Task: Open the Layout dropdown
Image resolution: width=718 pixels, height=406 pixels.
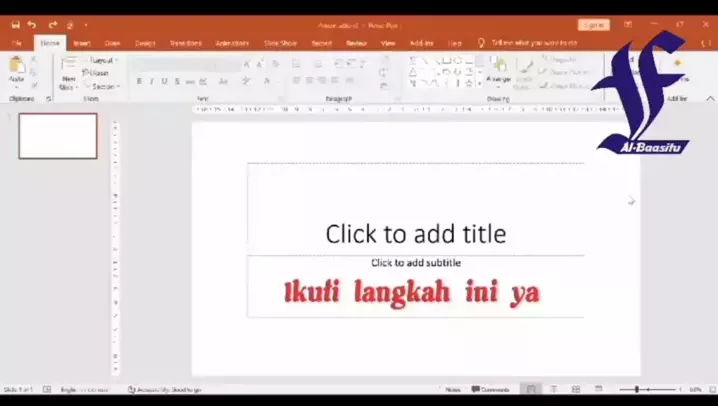Action: (x=102, y=60)
